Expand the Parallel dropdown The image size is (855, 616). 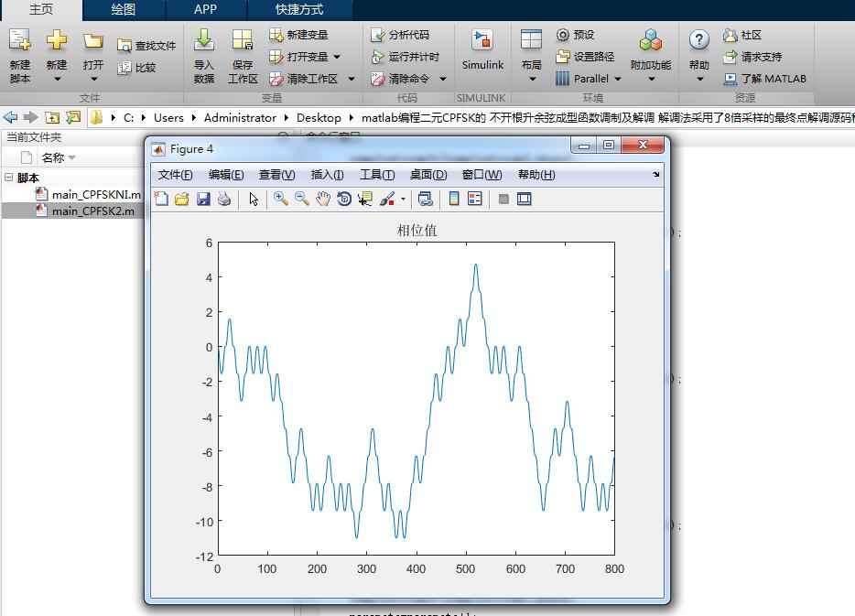pos(618,79)
